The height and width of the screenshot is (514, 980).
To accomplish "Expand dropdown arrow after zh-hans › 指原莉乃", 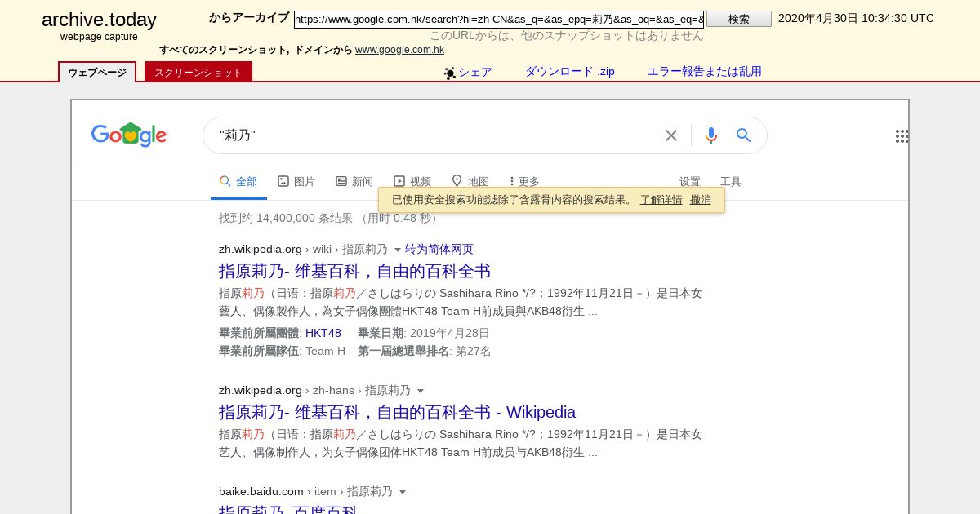I will click(421, 391).
